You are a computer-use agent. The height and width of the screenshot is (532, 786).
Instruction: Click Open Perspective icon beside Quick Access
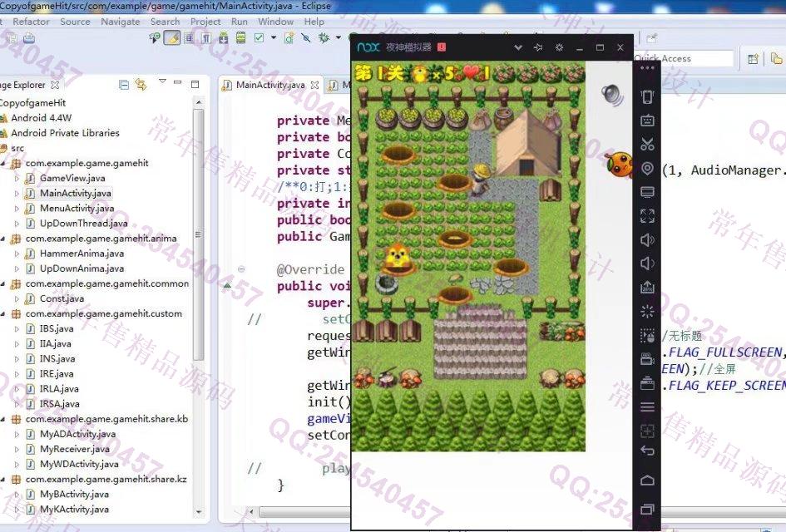[753, 59]
